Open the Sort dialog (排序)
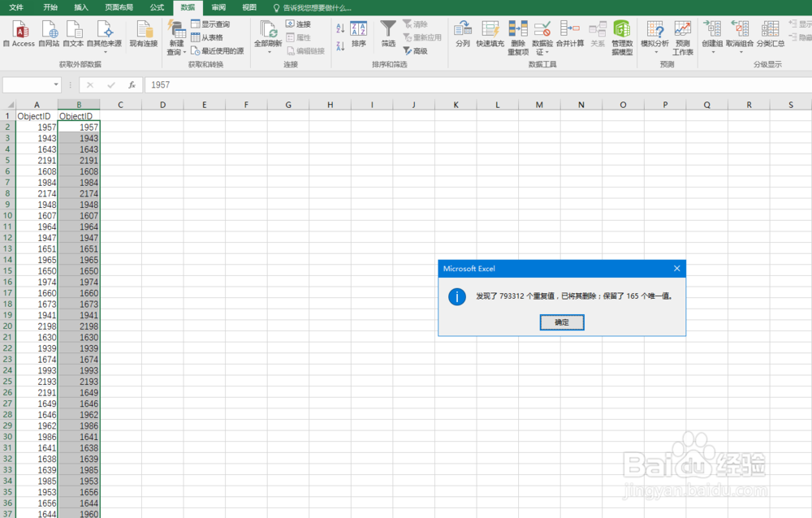This screenshot has width=812, height=518. click(358, 34)
